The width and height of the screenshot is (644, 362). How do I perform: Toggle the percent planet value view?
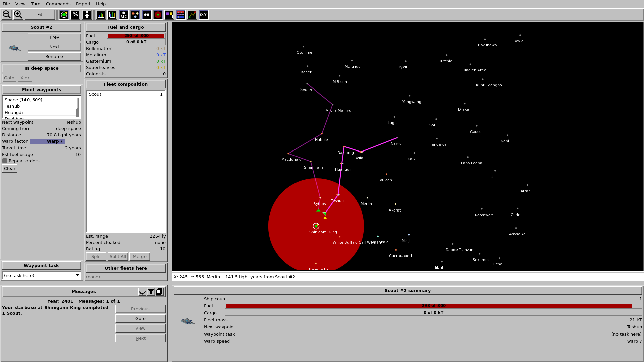75,15
